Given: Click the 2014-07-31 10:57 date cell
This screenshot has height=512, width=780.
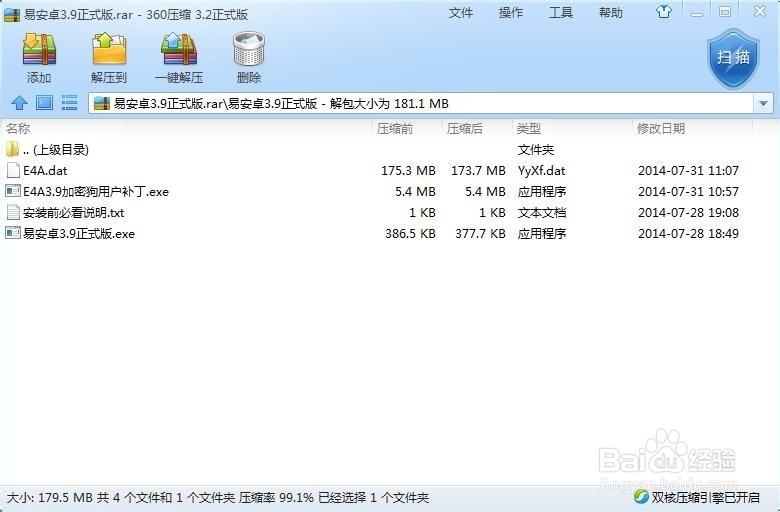Looking at the screenshot, I should [x=688, y=192].
